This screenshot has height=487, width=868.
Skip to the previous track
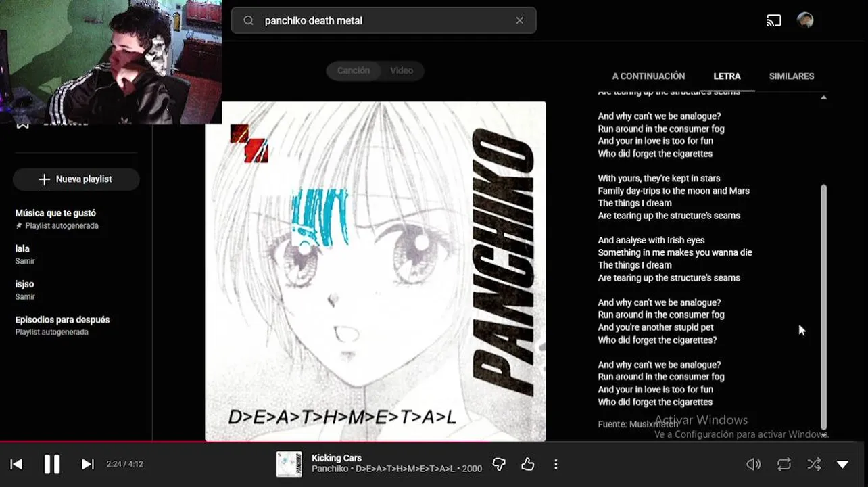coord(17,464)
